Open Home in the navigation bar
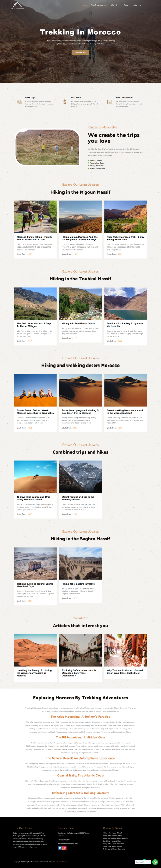 (84, 5)
